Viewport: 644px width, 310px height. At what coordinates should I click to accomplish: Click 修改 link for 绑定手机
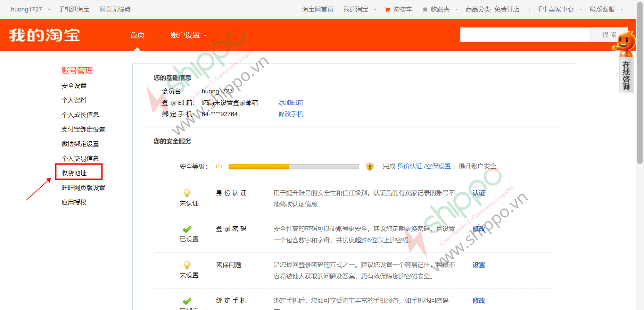[x=479, y=301]
